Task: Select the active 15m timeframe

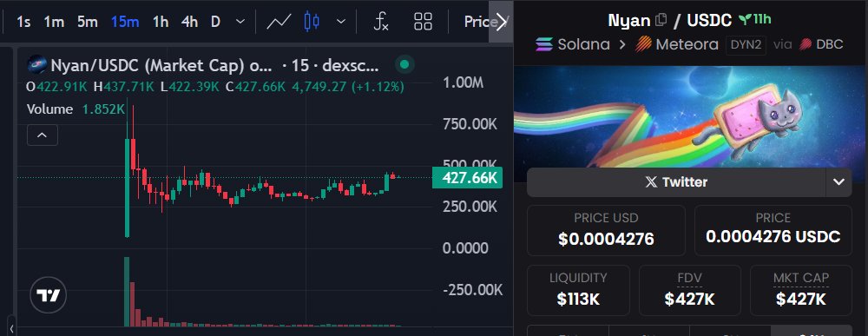Action: pos(124,23)
